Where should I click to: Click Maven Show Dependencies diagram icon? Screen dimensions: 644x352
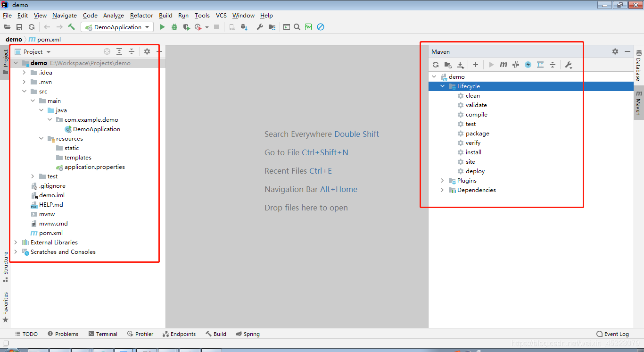[x=540, y=65]
